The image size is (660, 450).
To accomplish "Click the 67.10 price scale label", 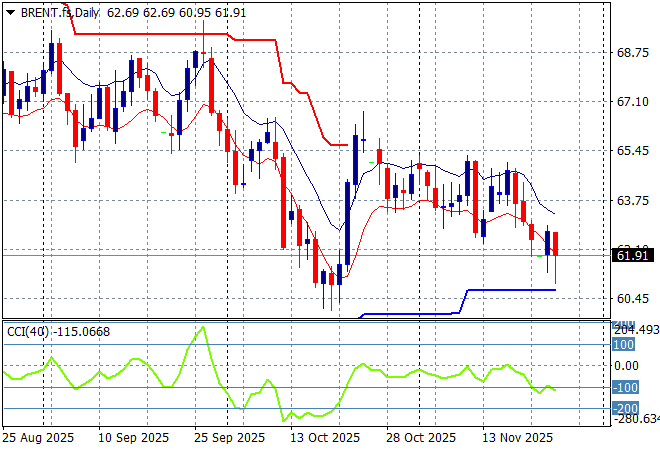I will coord(633,101).
